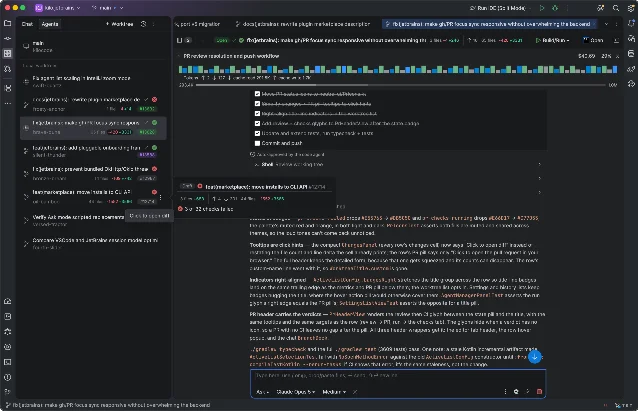Select the active grid-style tool window icon
Screen dimensions: 638x411
pyautogui.click(x=7, y=53)
